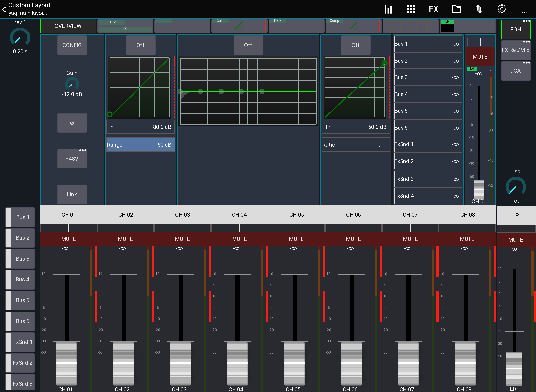Open the channel reorder arrows icon
Image resolution: width=536 pixels, height=392 pixels.
click(x=479, y=9)
